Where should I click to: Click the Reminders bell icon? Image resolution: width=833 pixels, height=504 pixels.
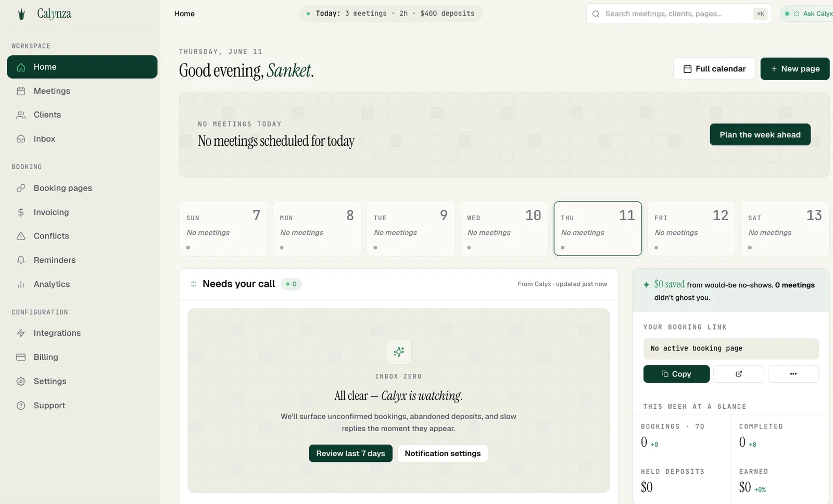[21, 260]
